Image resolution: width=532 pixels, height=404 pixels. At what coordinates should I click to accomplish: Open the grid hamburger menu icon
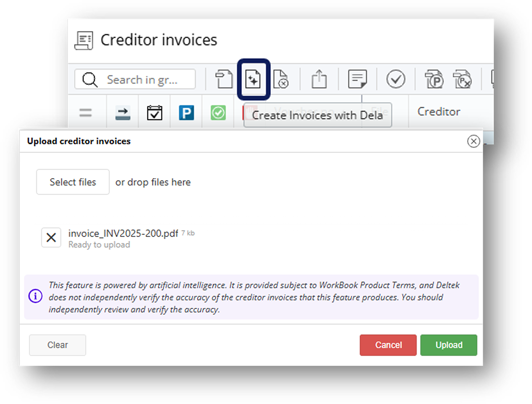tap(86, 112)
